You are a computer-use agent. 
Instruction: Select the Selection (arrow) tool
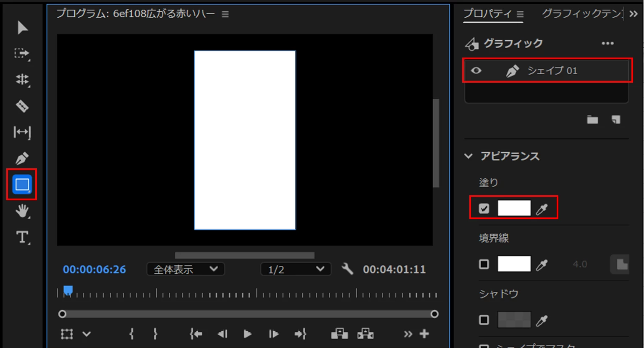pos(22,28)
